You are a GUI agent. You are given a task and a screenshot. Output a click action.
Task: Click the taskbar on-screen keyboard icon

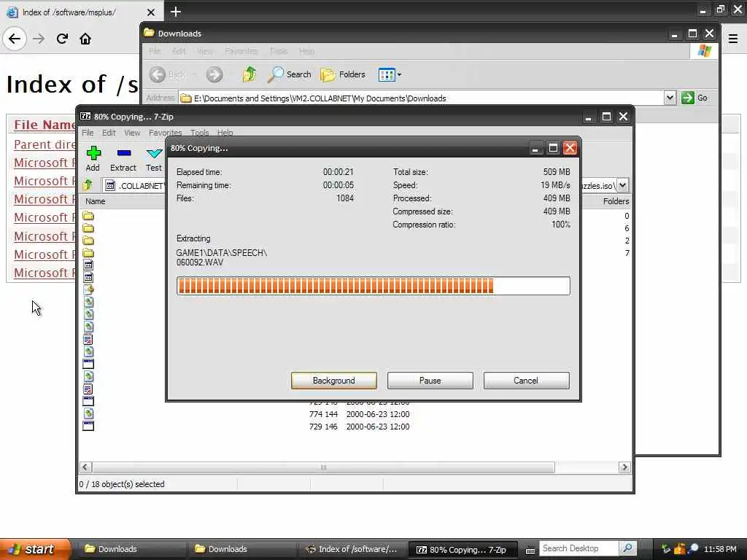point(530,550)
